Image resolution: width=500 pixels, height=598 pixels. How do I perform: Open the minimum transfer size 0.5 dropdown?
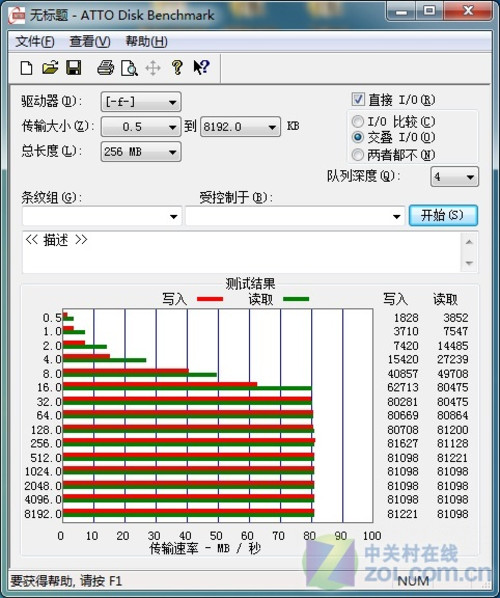pyautogui.click(x=141, y=127)
